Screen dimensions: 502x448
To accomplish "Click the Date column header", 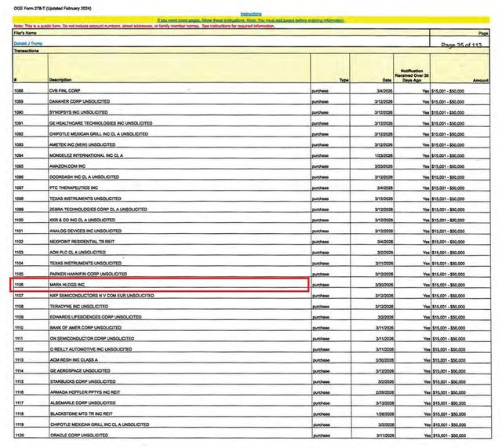I will click(387, 80).
